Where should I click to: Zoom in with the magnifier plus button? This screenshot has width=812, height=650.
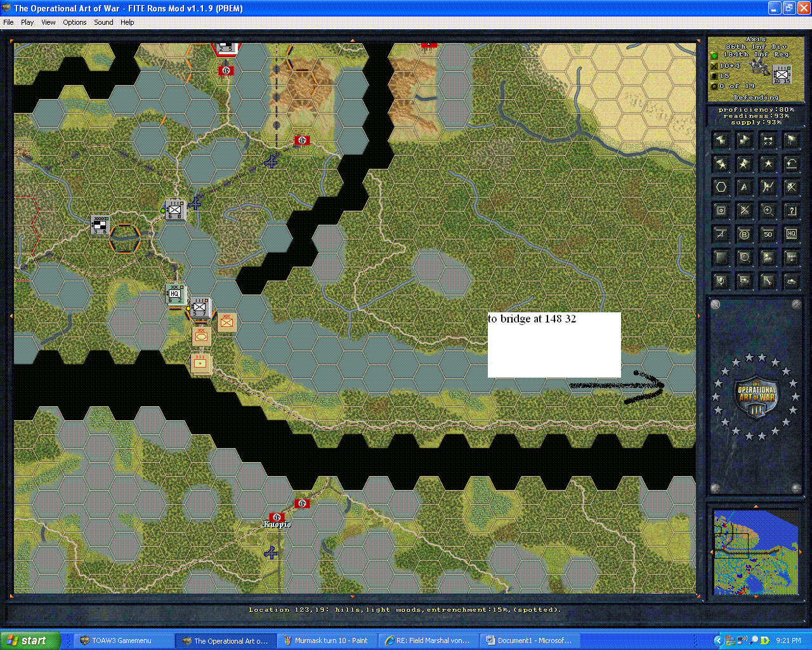point(768,211)
